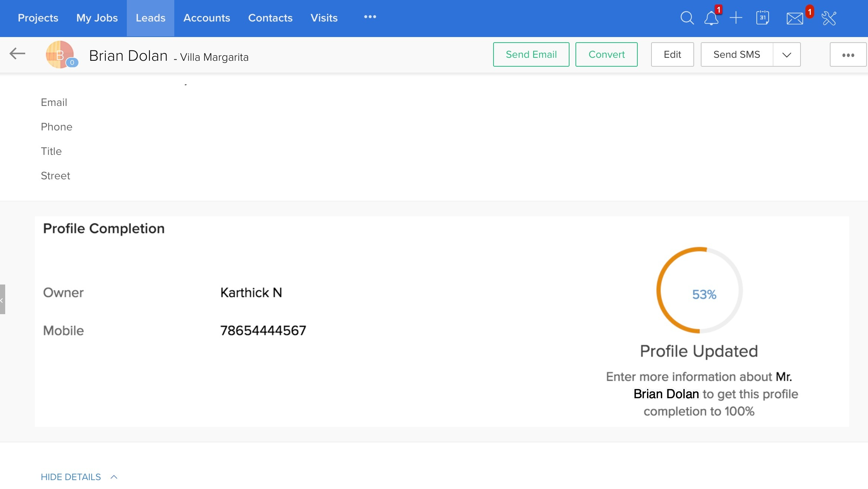Open the setup tools wrench icon

click(x=829, y=18)
